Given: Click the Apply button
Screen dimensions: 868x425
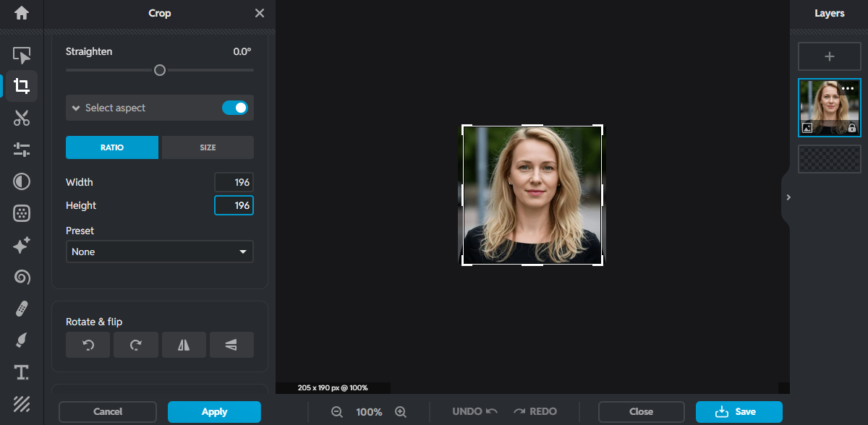Looking at the screenshot, I should [214, 412].
